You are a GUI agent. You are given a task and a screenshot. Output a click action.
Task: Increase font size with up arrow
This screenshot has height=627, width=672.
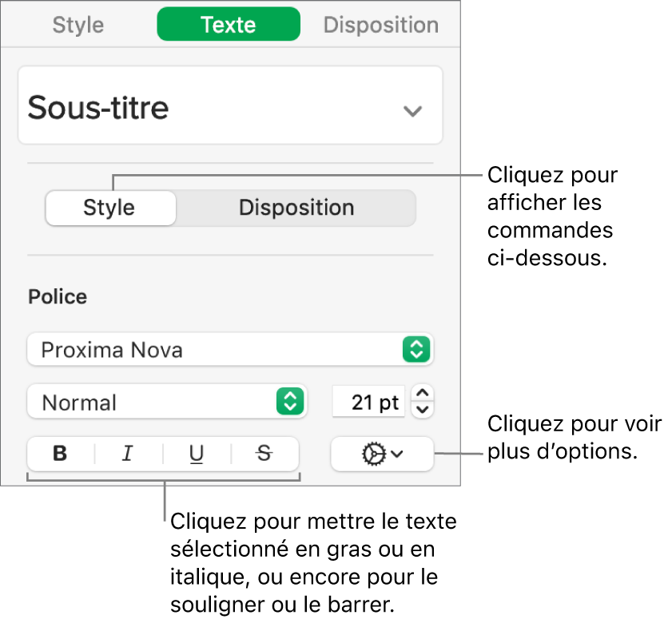pyautogui.click(x=423, y=393)
